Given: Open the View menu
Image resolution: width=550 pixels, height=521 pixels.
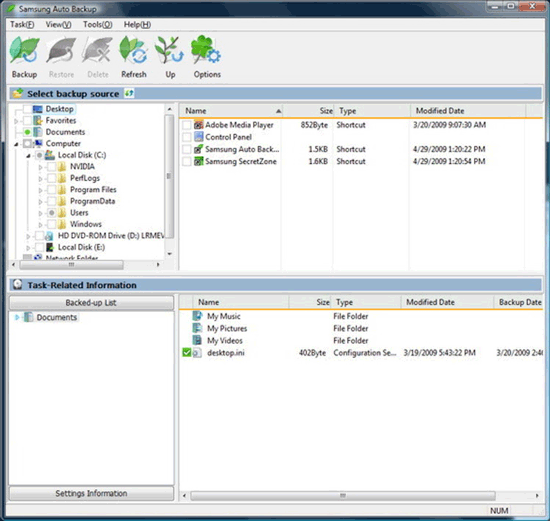Looking at the screenshot, I should coord(59,25).
